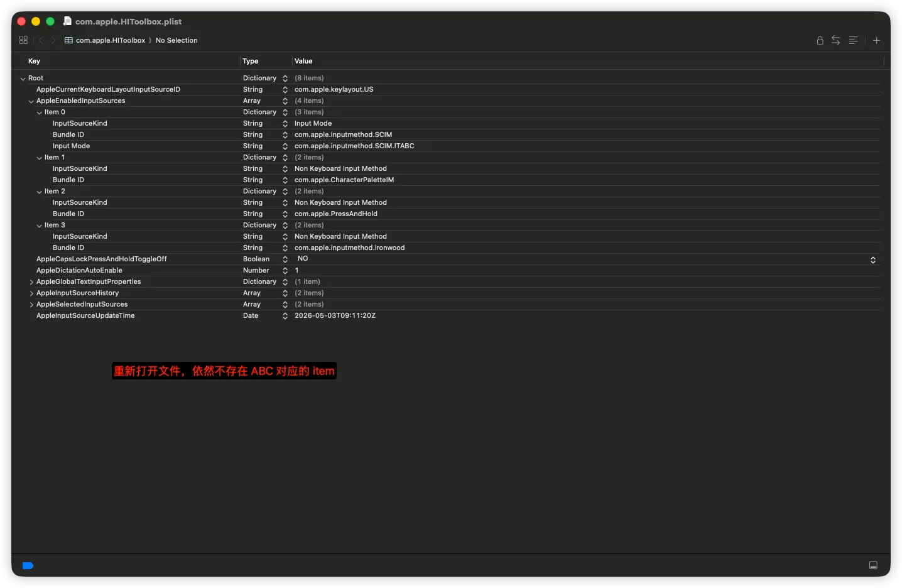Click value com.apple.CharacterPaletteIM

344,180
